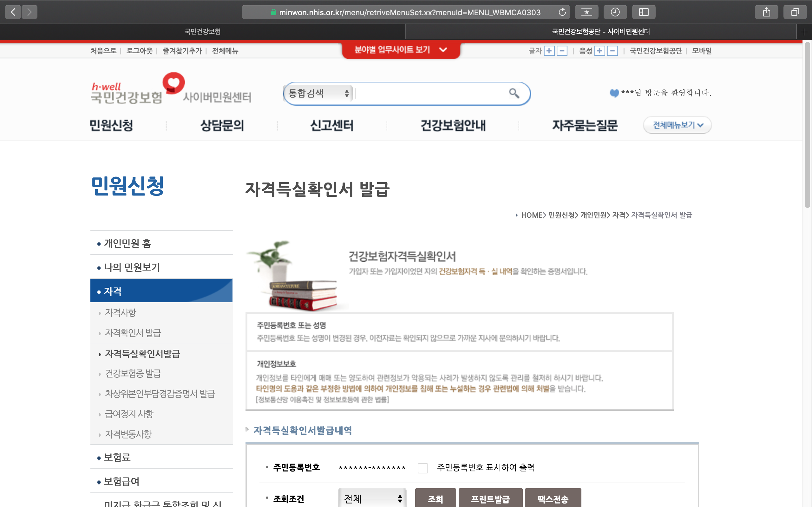This screenshot has height=507, width=812.
Task: Click the magnifier search icon
Action: (514, 93)
